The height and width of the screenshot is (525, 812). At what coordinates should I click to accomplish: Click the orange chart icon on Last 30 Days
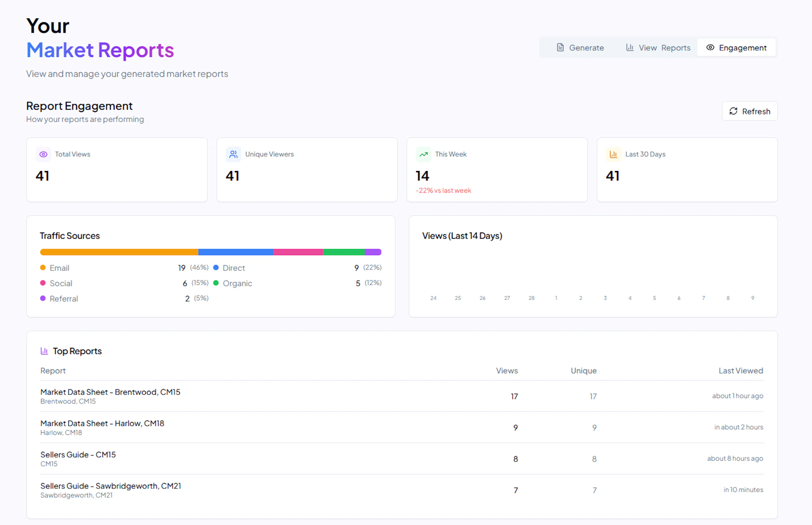613,154
